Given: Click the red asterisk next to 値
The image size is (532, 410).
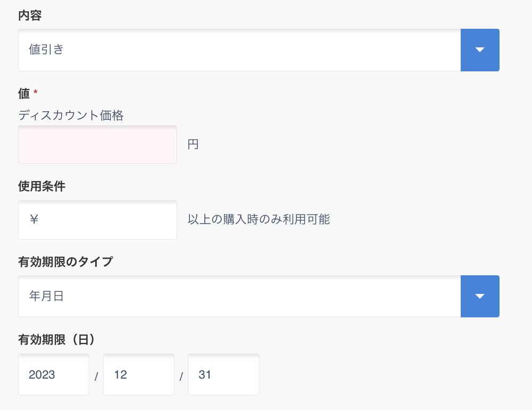Looking at the screenshot, I should click(36, 93).
